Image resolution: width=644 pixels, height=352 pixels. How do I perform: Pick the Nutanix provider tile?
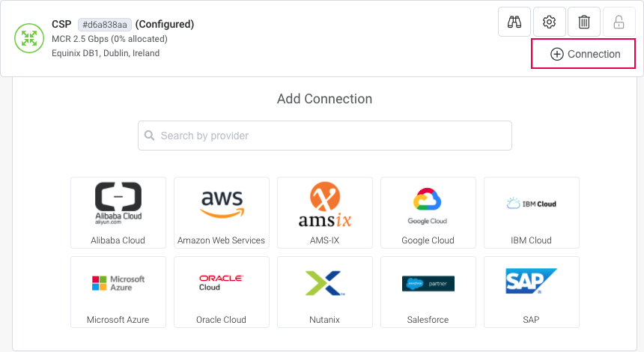pyautogui.click(x=325, y=292)
